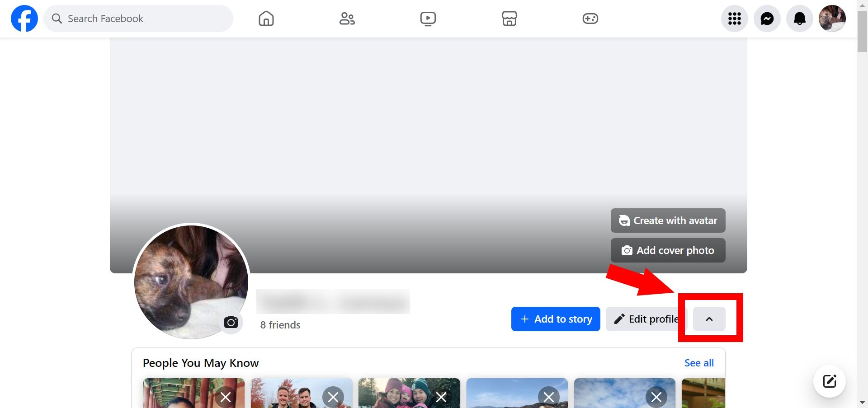Screen dimensions: 868x408
Task: Click Add to story
Action: coord(555,319)
